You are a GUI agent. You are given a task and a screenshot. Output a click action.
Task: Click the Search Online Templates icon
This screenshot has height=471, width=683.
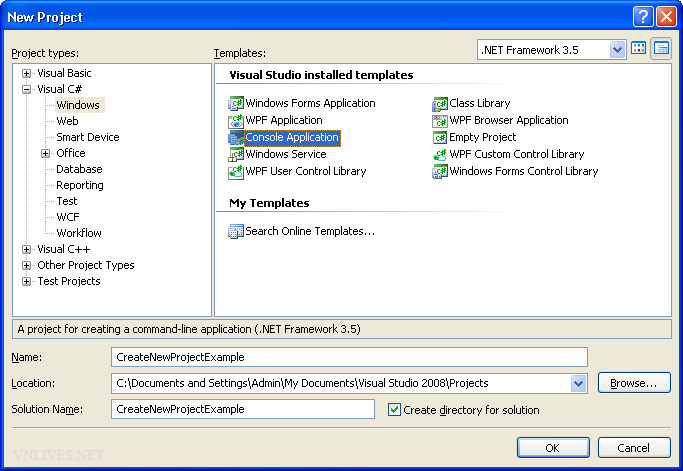coord(236,231)
